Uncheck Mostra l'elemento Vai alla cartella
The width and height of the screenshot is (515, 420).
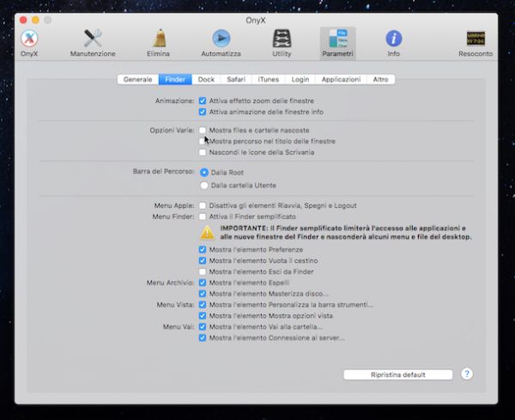click(203, 327)
